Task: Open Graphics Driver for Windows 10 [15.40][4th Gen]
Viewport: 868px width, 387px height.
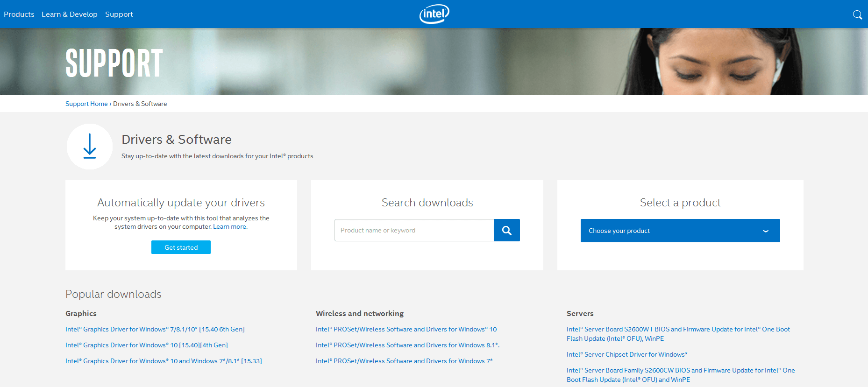Action: click(147, 345)
